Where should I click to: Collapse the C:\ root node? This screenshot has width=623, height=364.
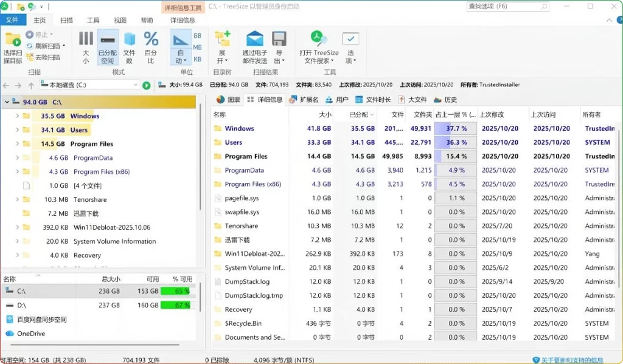coord(5,101)
